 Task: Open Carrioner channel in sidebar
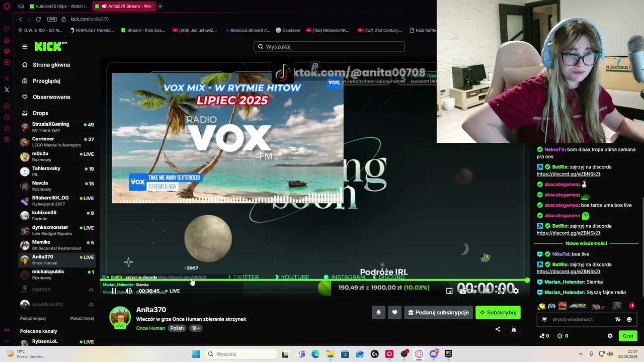pyautogui.click(x=57, y=142)
